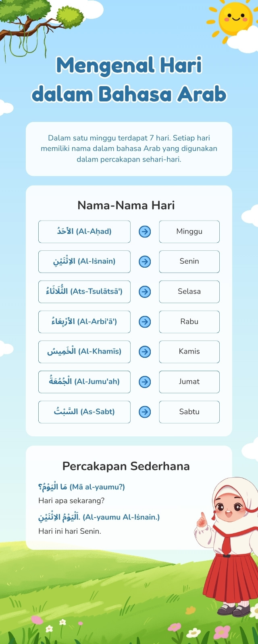Click the Minggu translation box
258x644 pixels.
pyautogui.click(x=189, y=231)
